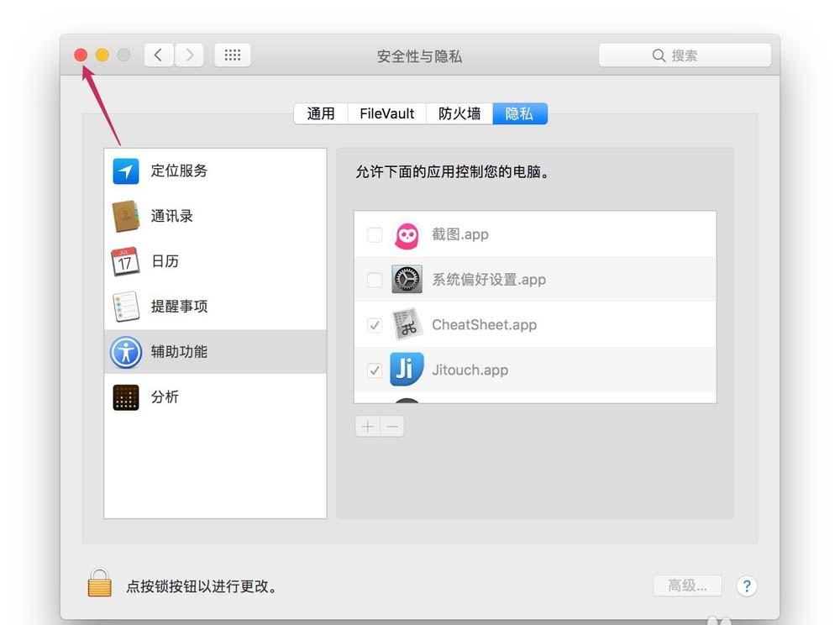Select the 分析 analytics icon

click(x=126, y=397)
